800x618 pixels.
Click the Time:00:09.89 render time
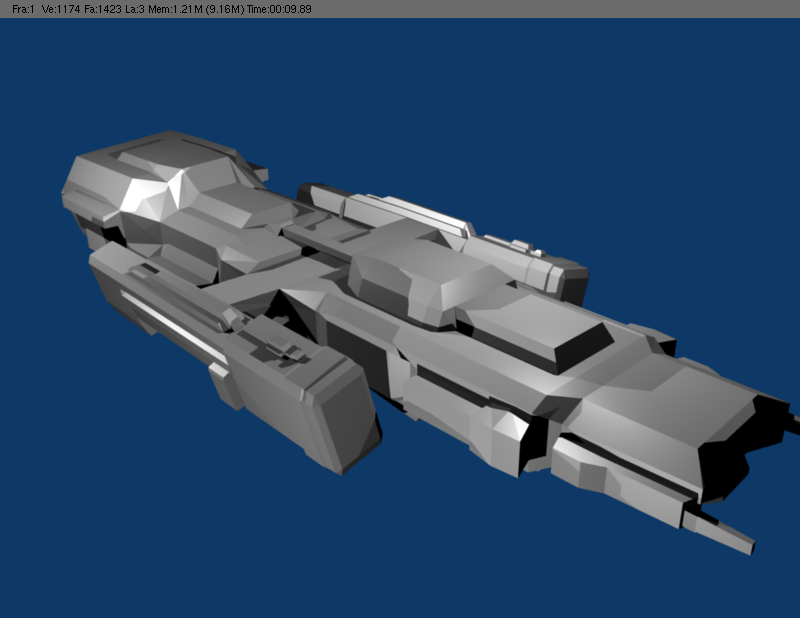279,9
